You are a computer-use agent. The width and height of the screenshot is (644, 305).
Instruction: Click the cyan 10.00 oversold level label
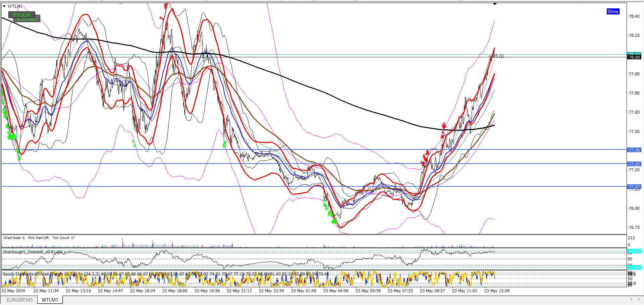point(634,267)
